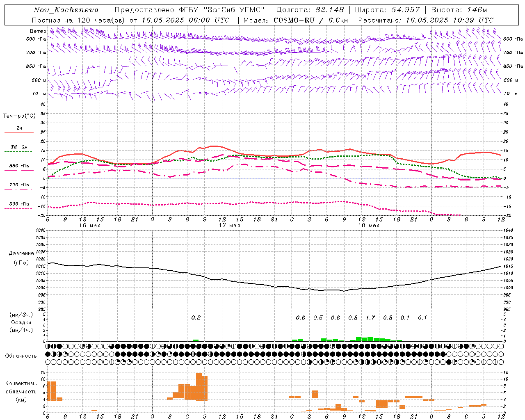Click the '700 гПа' entry in temperature legend
The image size is (525, 420).
pyautogui.click(x=19, y=185)
